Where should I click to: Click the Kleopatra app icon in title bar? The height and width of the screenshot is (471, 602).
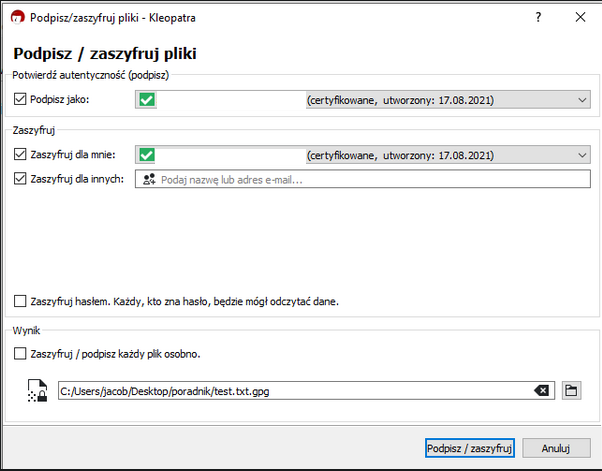pyautogui.click(x=17, y=17)
